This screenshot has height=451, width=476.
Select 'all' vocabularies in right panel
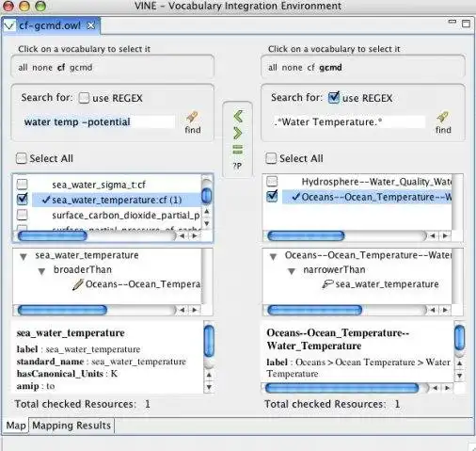[273, 68]
